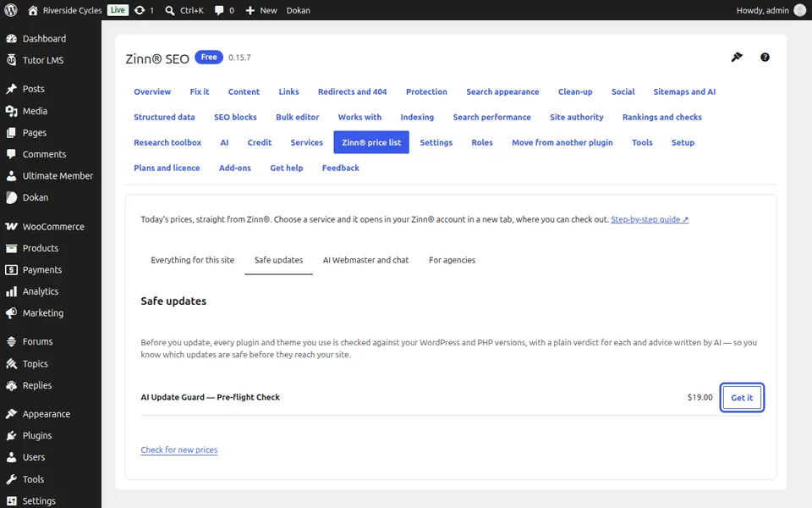Open the New content menu
Screen dimensions: 812x508
(x=261, y=10)
